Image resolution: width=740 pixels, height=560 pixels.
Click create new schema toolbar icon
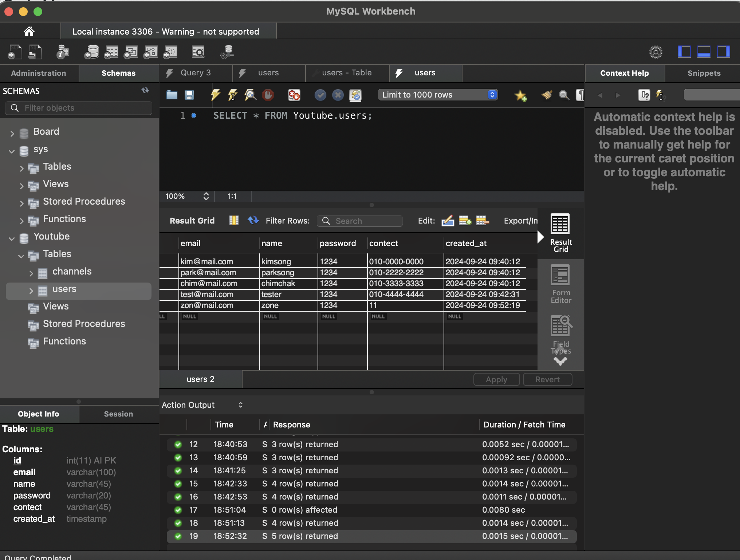pos(91,52)
